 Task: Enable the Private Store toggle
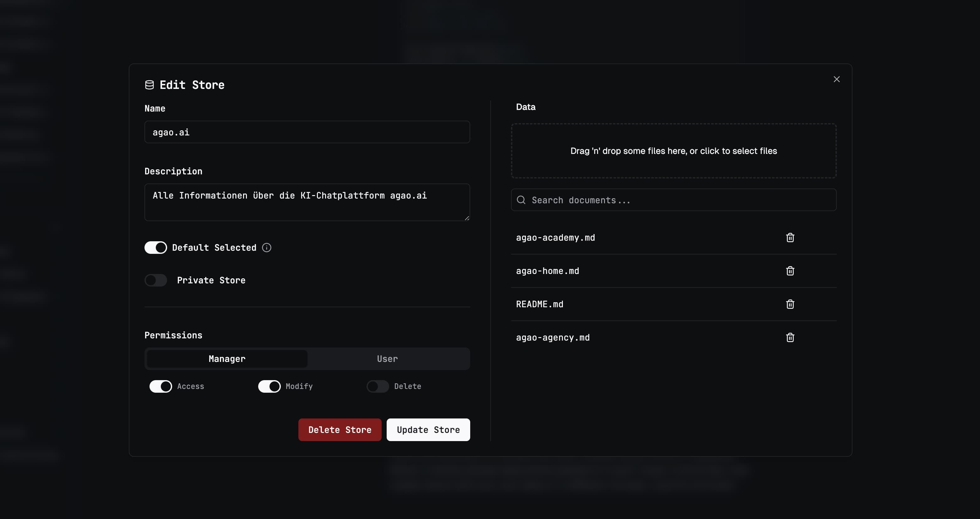[155, 281]
